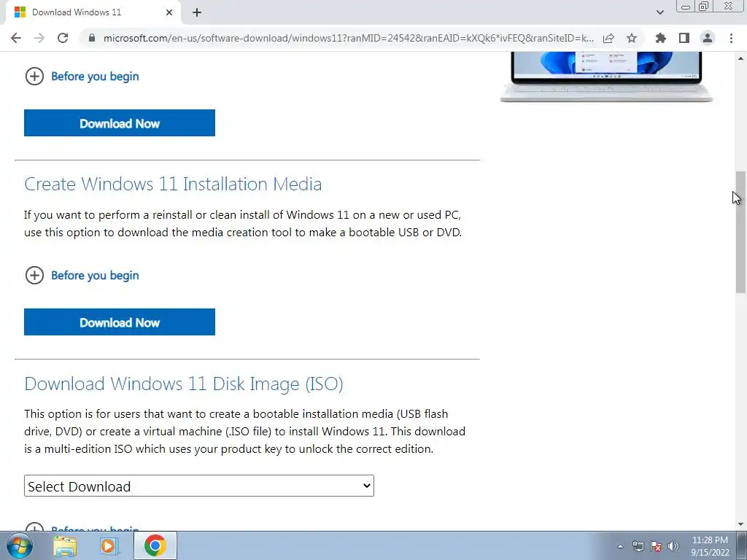
Task: Click scrollbar up arrow
Action: tap(740, 58)
